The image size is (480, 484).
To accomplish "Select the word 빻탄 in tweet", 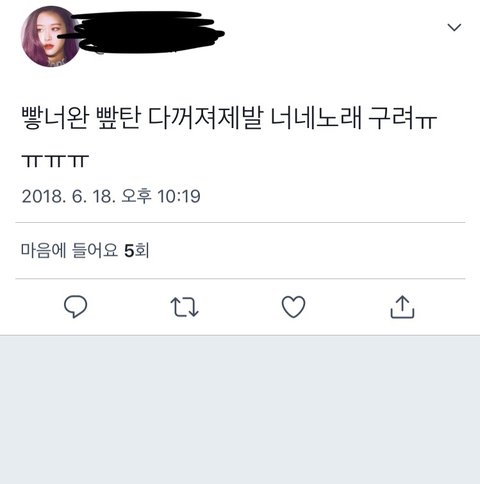I will coord(118,118).
